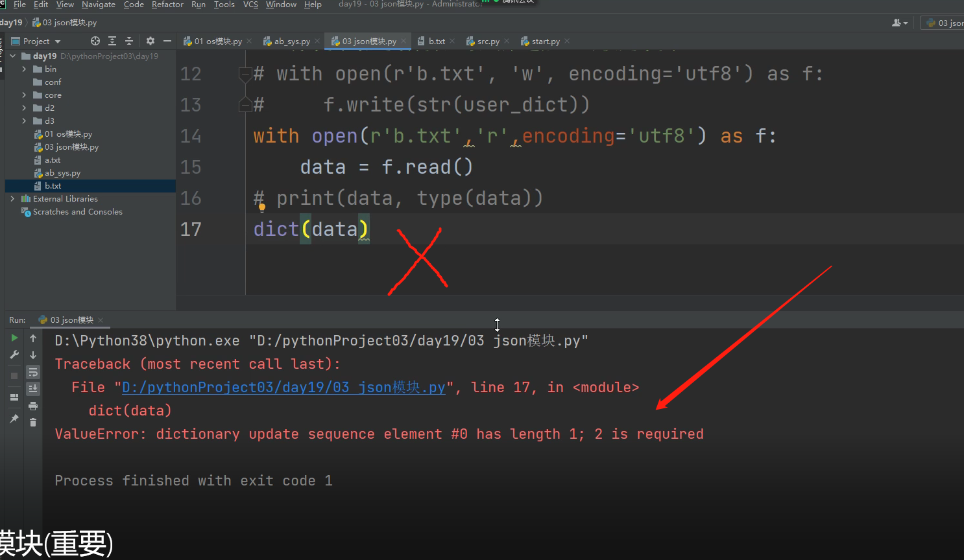Close the 03 json模块 Run tab
This screenshot has width=964, height=560.
[101, 320]
